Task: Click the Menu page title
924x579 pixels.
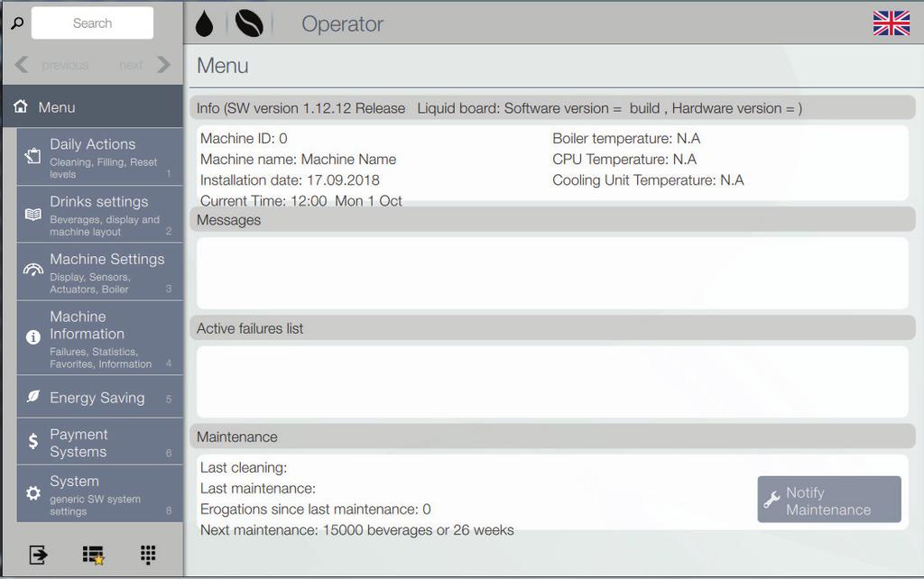Action: pos(223,65)
